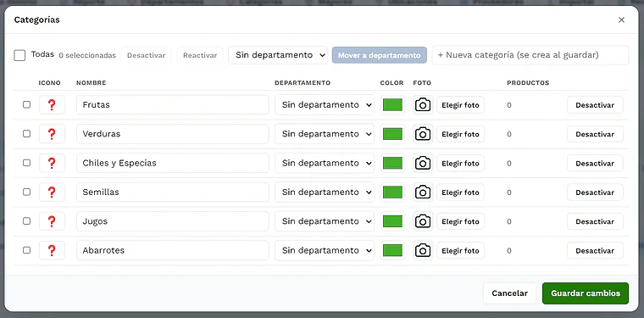The width and height of the screenshot is (644, 318).
Task: Close the Categorías dialog with the X
Action: 621,20
